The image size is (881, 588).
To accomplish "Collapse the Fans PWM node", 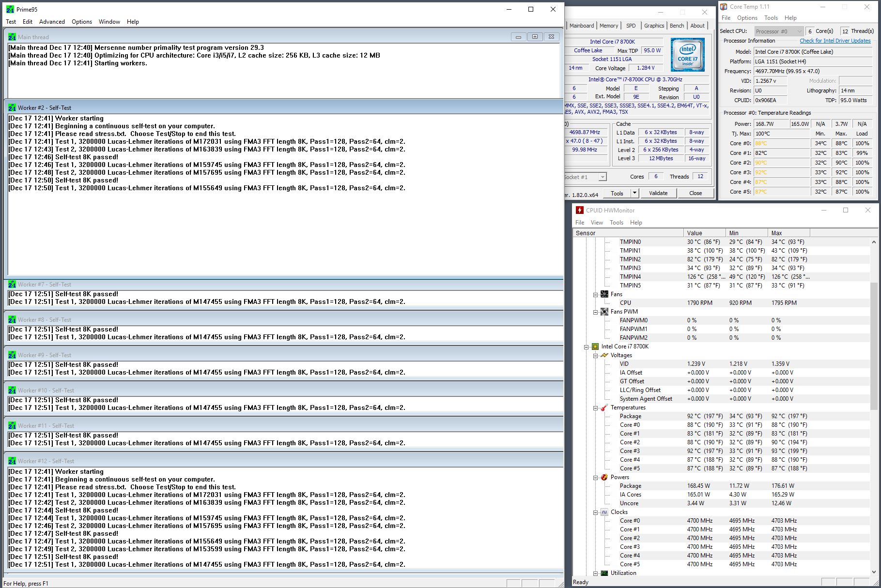I will point(596,312).
